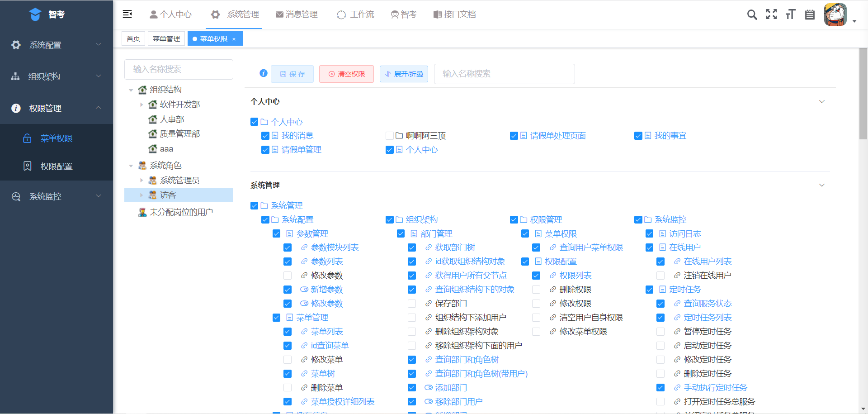
Task: Open the 消息管理 top menu
Action: [x=297, y=14]
